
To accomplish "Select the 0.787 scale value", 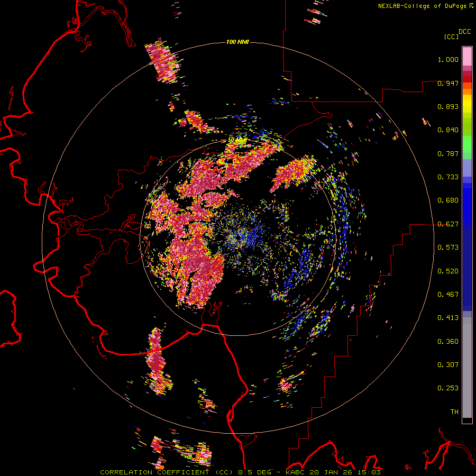I will (x=448, y=153).
